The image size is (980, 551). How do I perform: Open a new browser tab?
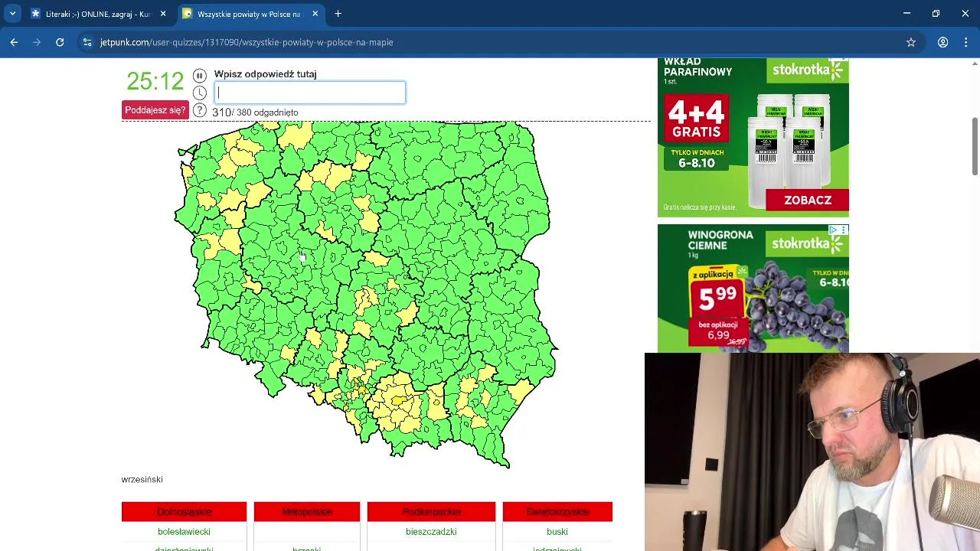click(338, 14)
